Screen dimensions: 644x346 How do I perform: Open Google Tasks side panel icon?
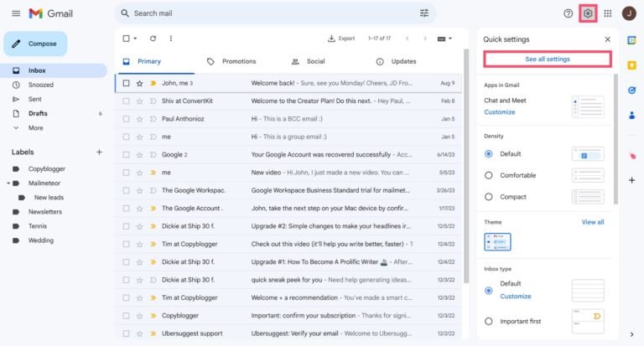tap(631, 90)
